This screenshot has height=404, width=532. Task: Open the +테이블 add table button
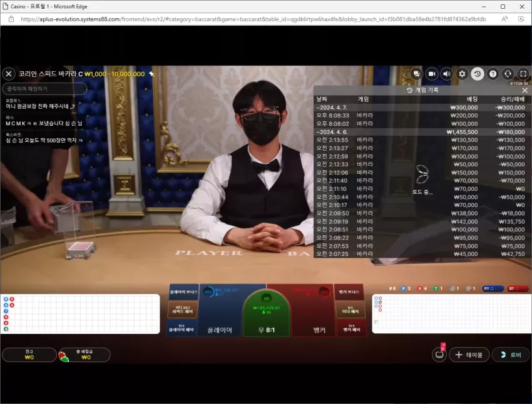tap(469, 355)
